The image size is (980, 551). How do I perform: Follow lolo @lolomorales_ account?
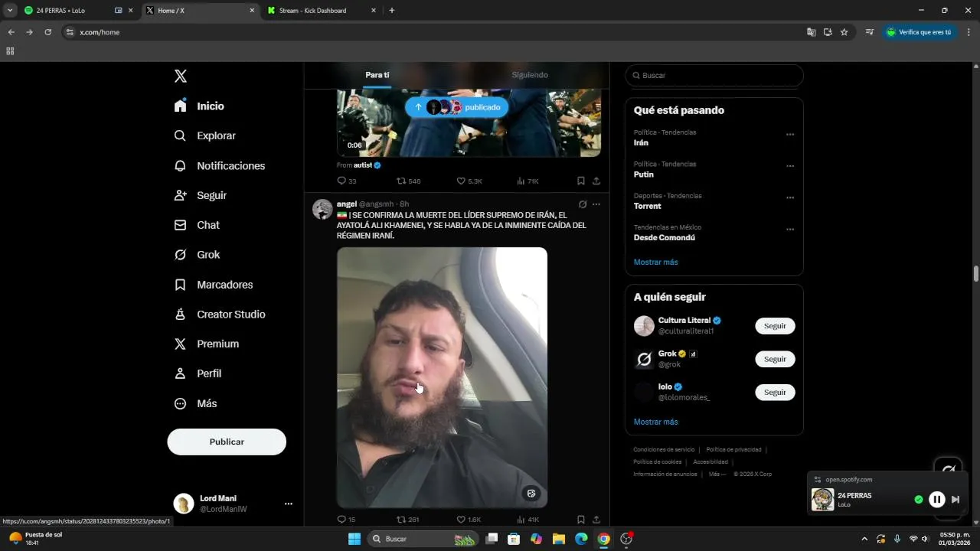point(775,393)
